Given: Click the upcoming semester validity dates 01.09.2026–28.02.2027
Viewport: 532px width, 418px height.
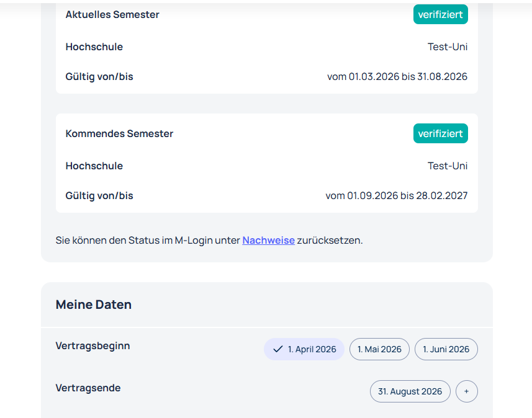Looking at the screenshot, I should (x=396, y=196).
